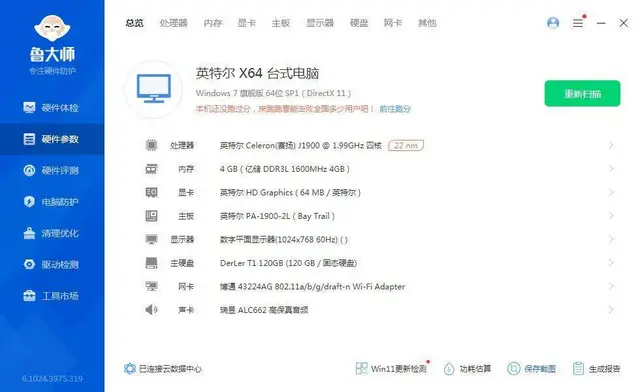Click the version number 6.1024.3975.319
This screenshot has width=640, height=392.
[52, 379]
